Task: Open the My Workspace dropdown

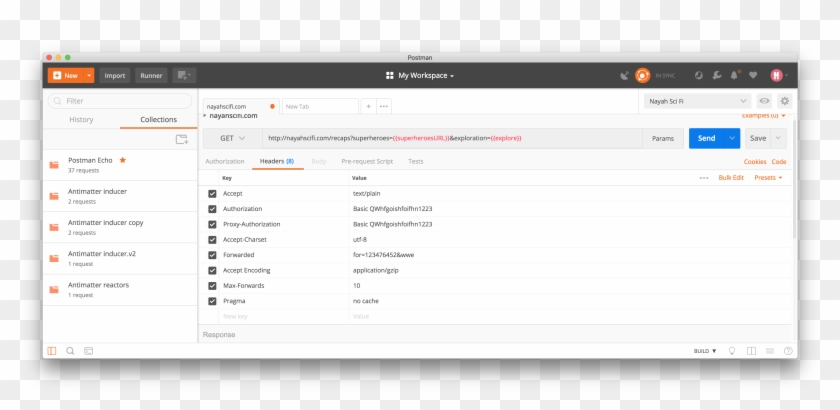Action: pyautogui.click(x=420, y=75)
